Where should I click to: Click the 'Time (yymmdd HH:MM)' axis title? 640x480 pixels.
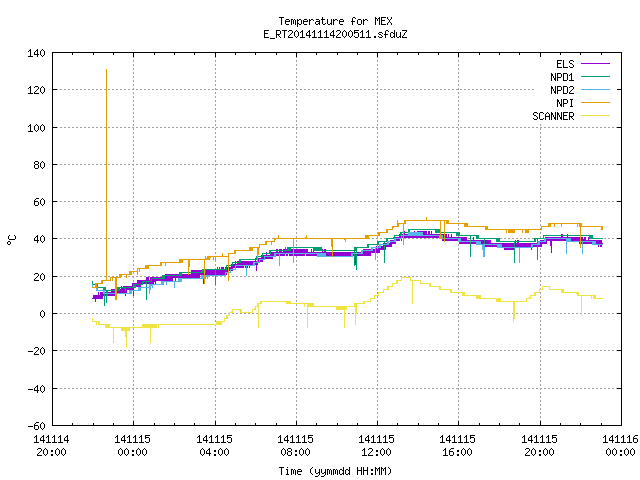point(335,471)
